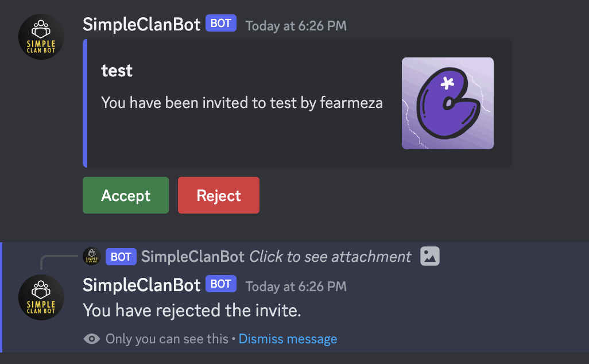Open SimpleClanBot's avatar on the invite message
This screenshot has height=364, width=589.
coord(41,37)
